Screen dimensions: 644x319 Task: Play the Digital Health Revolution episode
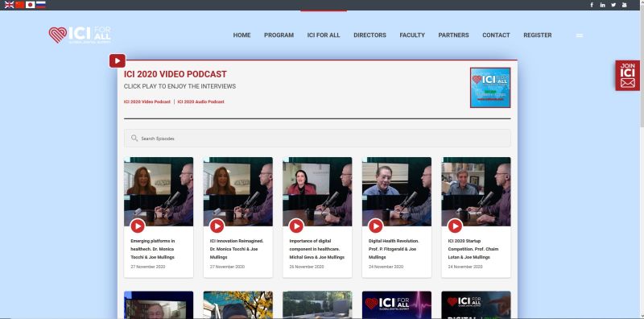tap(375, 226)
